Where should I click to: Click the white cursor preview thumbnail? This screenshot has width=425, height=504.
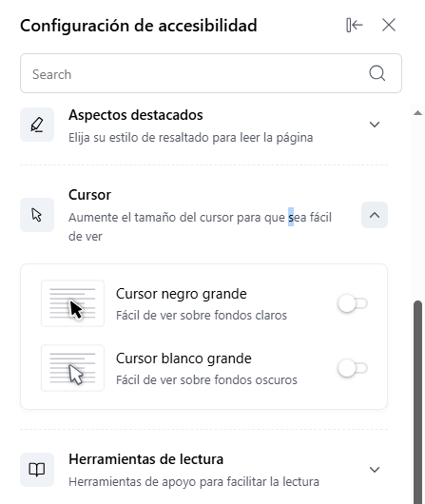[72, 368]
